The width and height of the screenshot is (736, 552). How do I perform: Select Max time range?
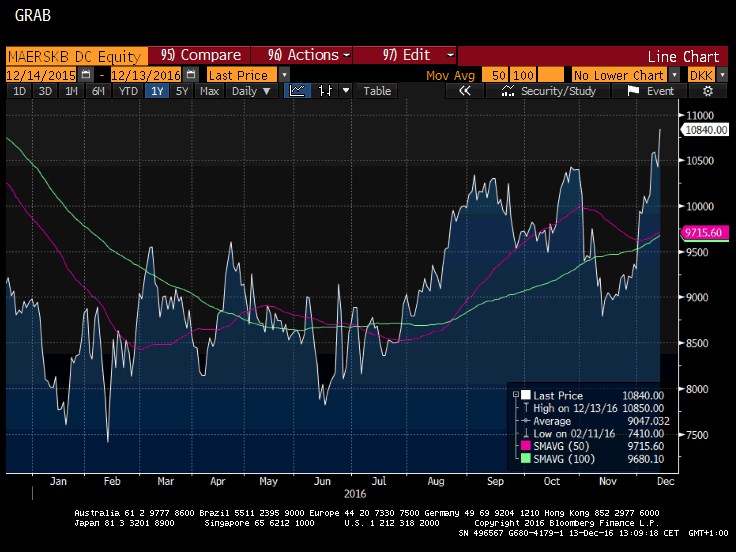click(x=209, y=91)
